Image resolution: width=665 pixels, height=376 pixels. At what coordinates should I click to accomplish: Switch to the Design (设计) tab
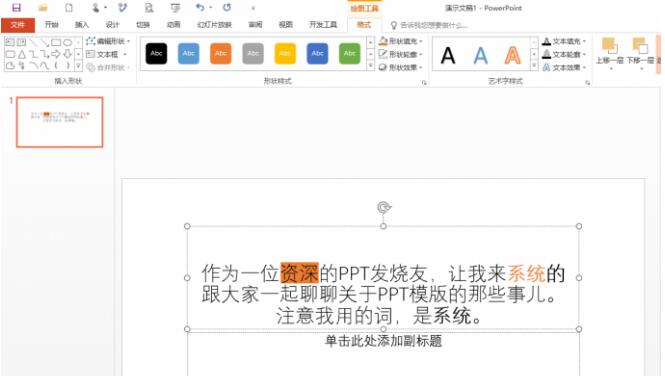112,25
